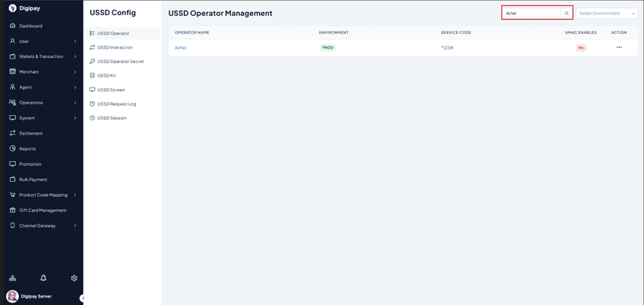Click the Digipay Server profile name
644x305 pixels.
point(36,297)
